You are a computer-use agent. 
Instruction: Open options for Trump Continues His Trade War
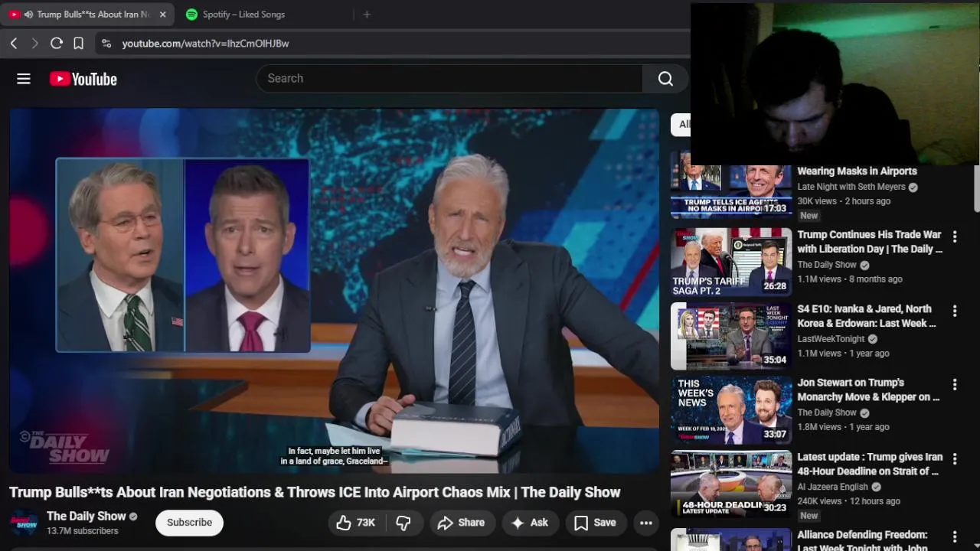coord(955,236)
